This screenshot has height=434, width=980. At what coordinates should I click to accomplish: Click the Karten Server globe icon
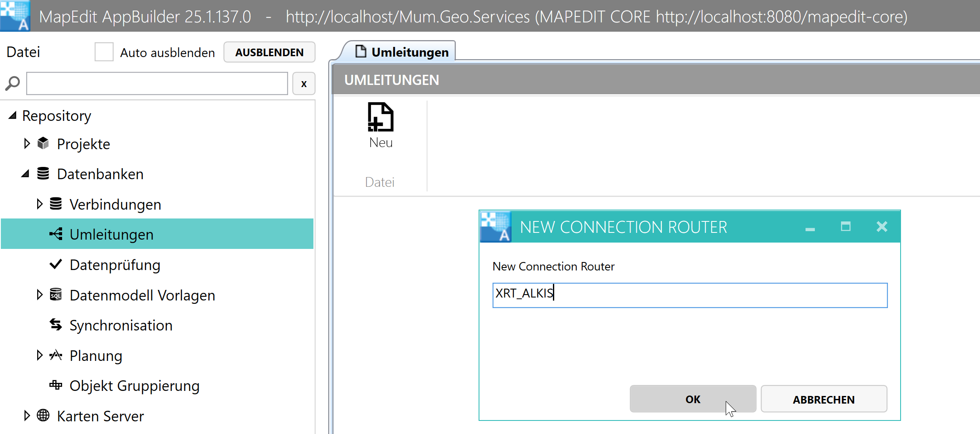[43, 416]
